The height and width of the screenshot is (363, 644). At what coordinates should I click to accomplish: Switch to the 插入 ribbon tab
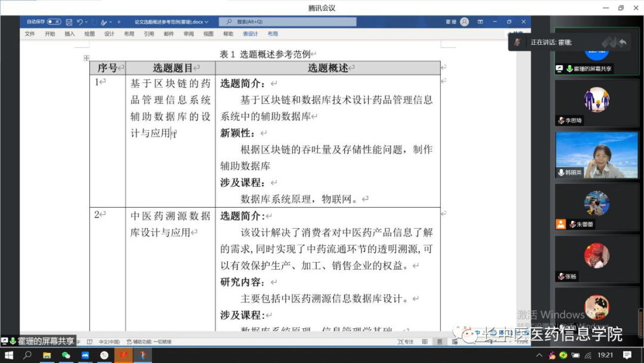click(69, 33)
